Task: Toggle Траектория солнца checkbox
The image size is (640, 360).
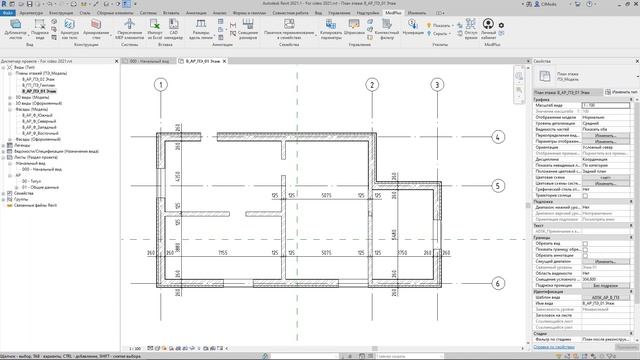Action: point(585,196)
